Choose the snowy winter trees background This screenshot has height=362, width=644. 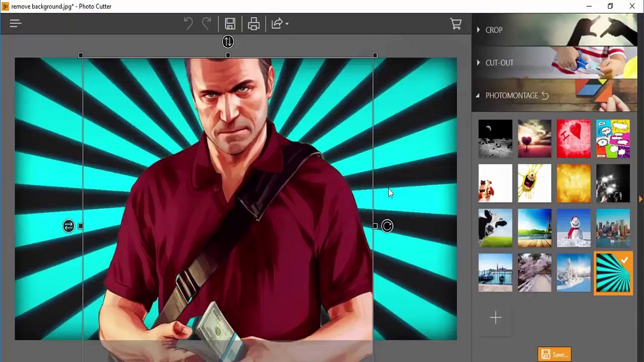click(574, 273)
